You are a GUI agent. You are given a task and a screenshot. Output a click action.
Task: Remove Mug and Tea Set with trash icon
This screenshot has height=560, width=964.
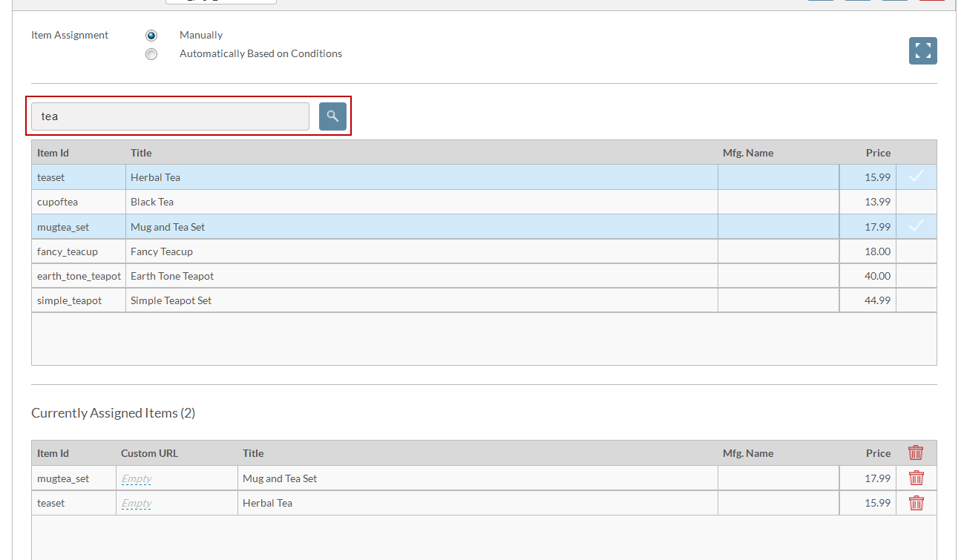(917, 478)
